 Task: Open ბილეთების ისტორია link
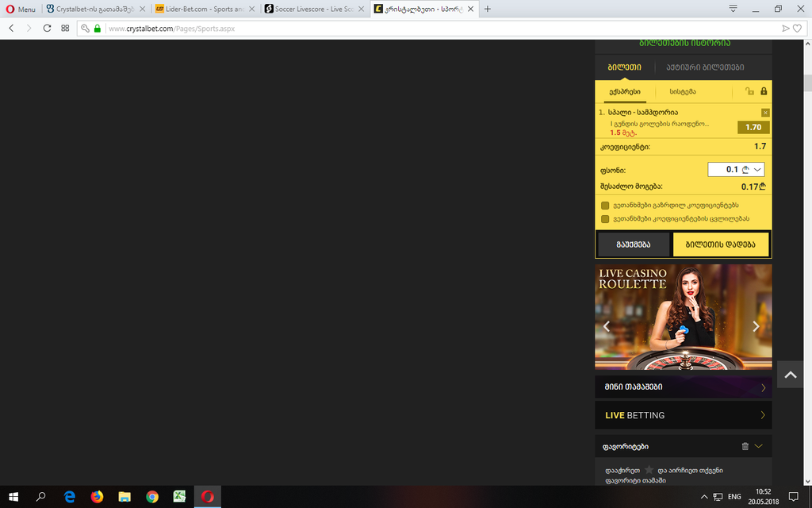click(684, 43)
